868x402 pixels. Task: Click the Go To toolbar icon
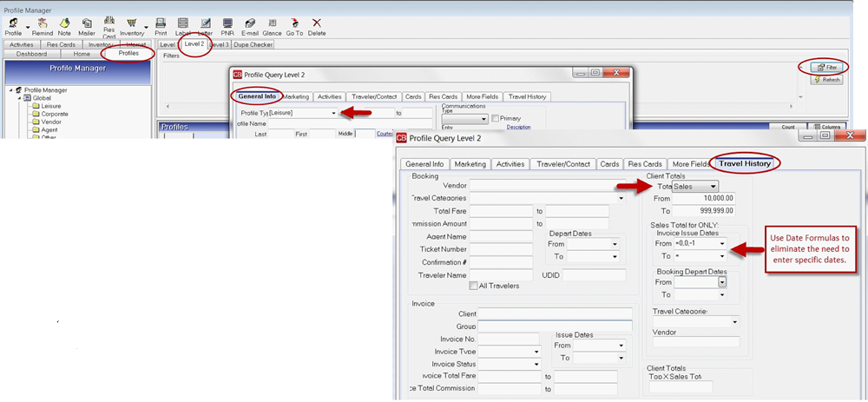(294, 23)
